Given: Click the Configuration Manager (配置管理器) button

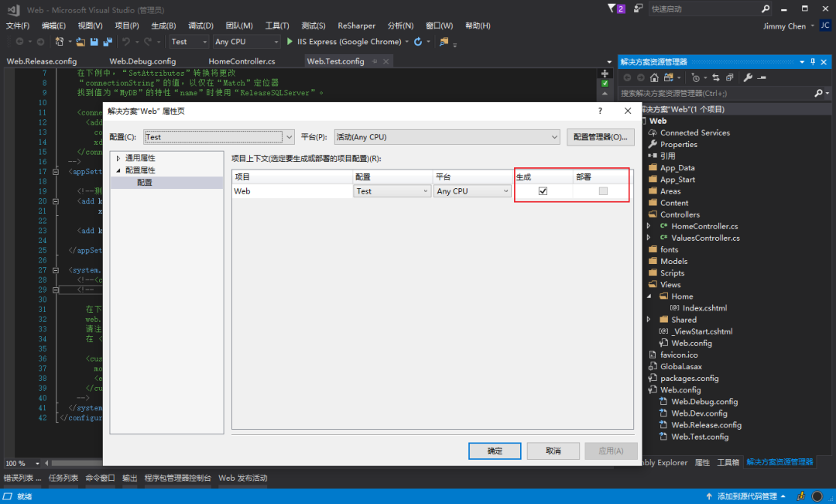Looking at the screenshot, I should pos(601,137).
